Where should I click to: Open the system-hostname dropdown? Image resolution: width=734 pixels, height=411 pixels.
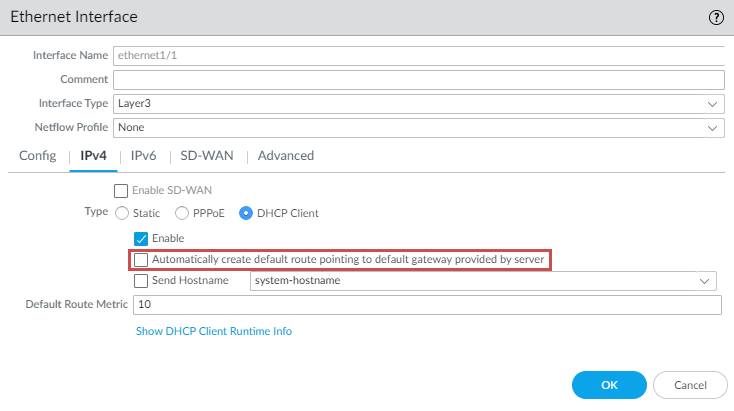click(x=483, y=281)
